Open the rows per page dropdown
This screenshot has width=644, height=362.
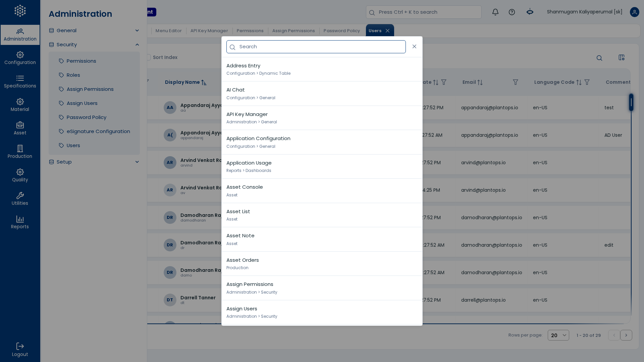(x=558, y=335)
